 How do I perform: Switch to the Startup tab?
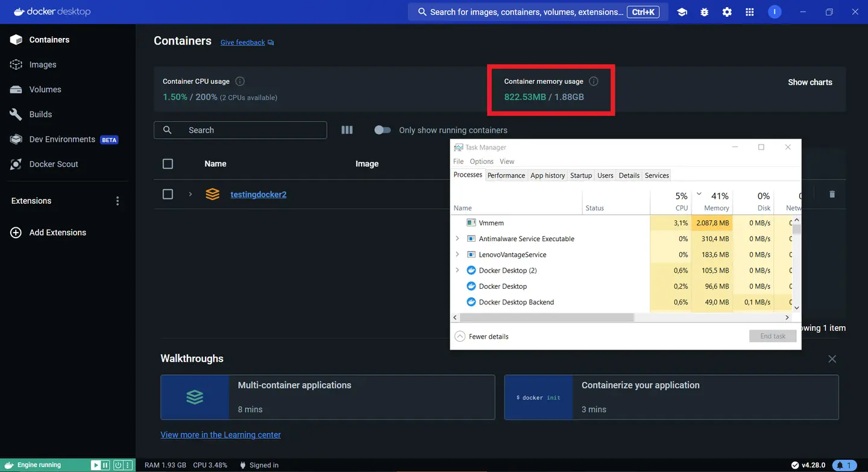click(581, 175)
